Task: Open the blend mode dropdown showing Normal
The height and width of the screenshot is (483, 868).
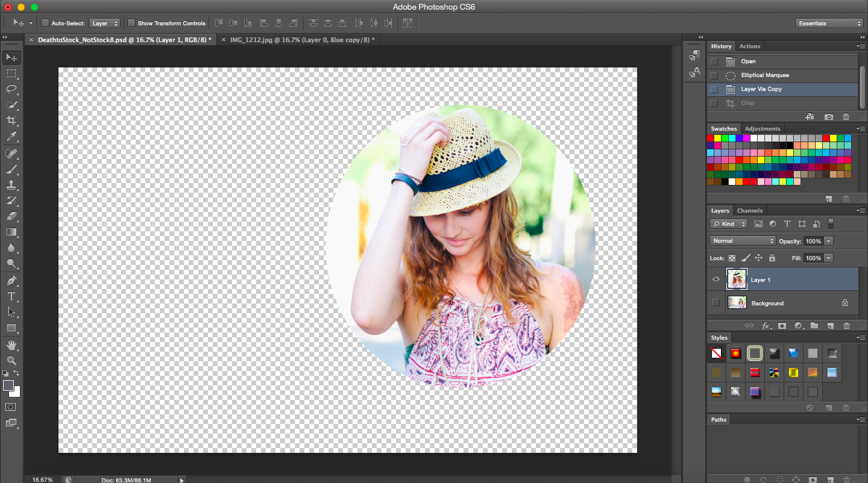Action: [x=742, y=240]
